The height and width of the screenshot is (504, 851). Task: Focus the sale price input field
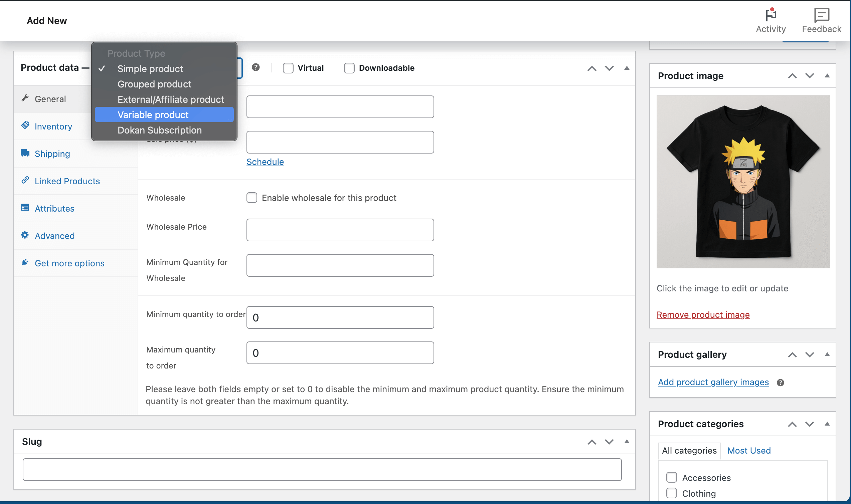[x=340, y=142]
